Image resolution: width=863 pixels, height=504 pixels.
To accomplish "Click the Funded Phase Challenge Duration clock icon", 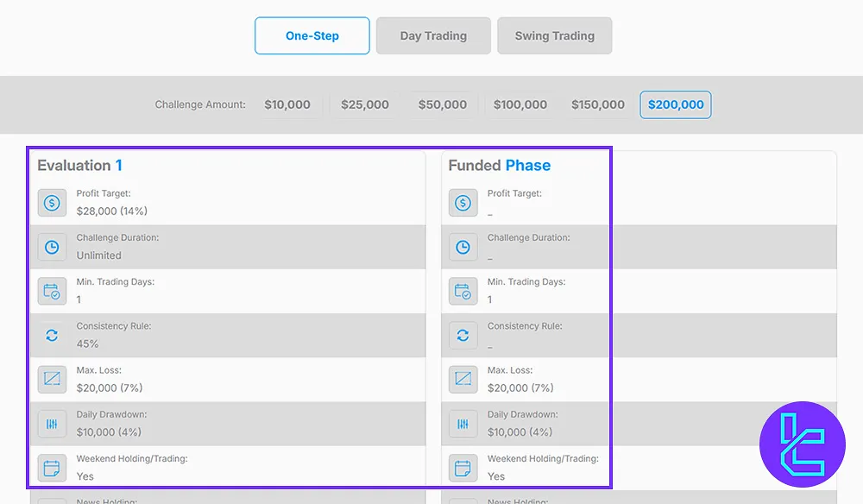I will pyautogui.click(x=463, y=247).
